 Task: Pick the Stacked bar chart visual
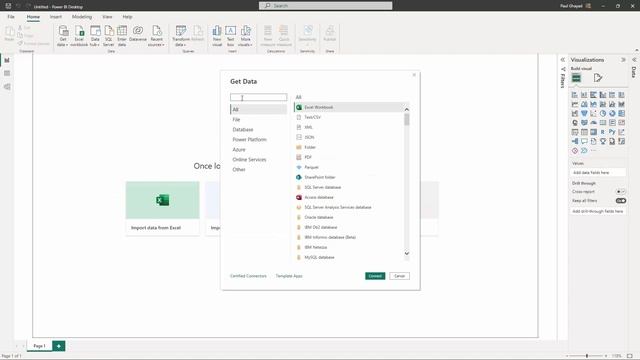coord(575,95)
